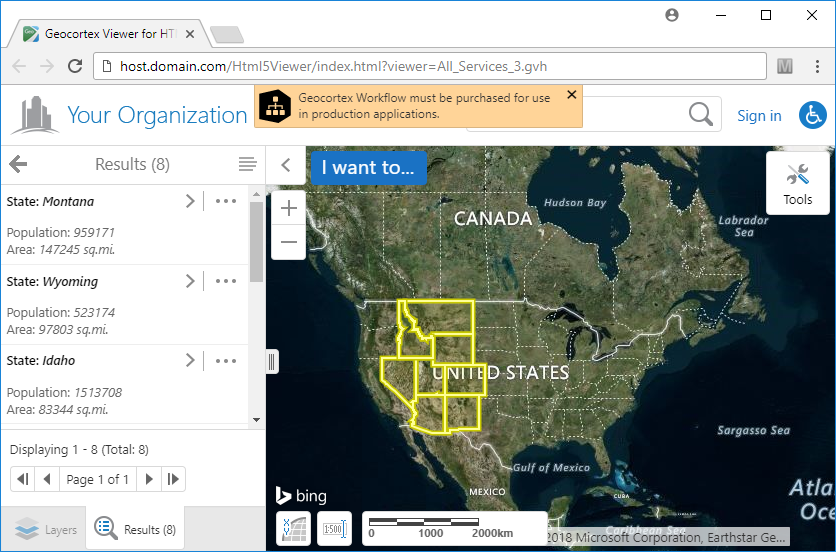Click the search magnifier icon

(x=702, y=114)
